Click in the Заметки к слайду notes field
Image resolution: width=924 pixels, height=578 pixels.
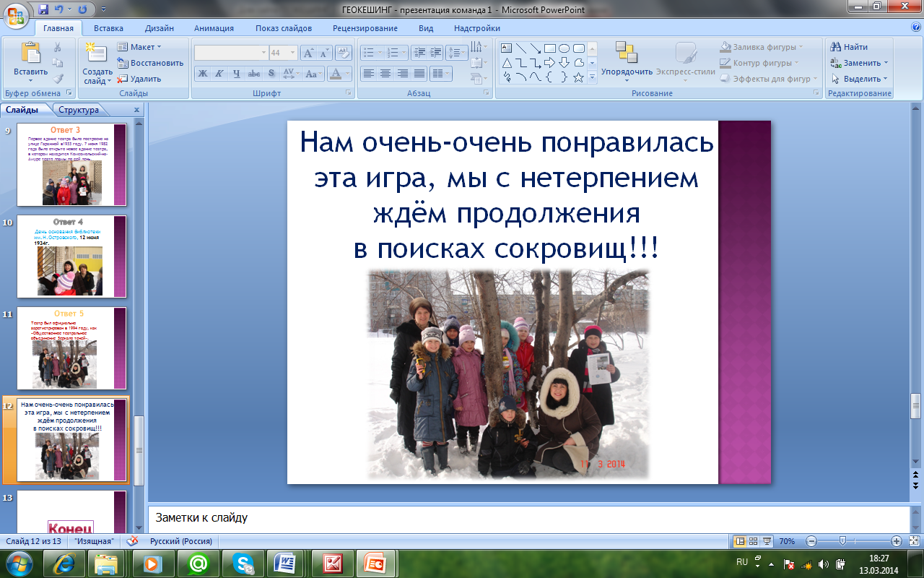(527, 518)
